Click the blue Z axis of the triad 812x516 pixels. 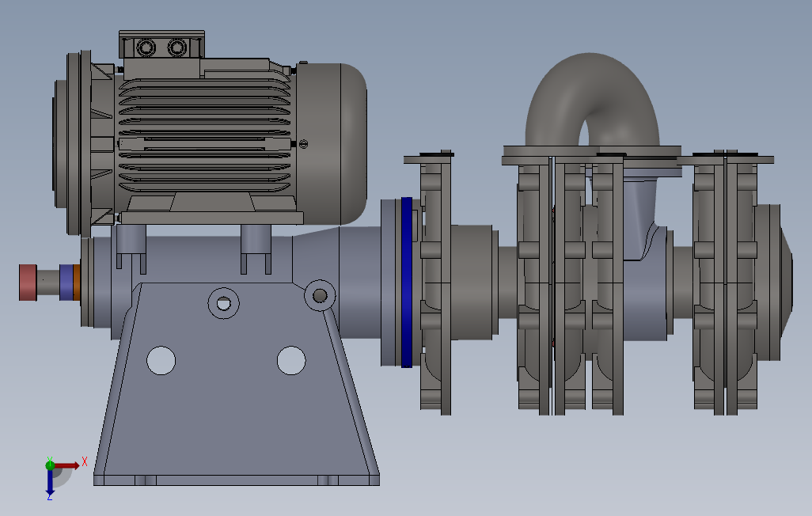click(50, 482)
